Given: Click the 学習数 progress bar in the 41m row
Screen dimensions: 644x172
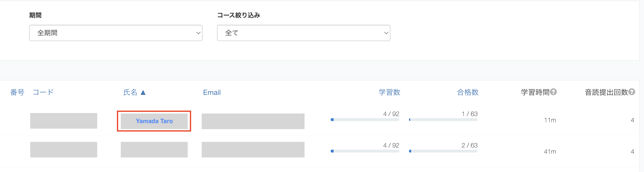Looking at the screenshot, I should [x=365, y=151].
